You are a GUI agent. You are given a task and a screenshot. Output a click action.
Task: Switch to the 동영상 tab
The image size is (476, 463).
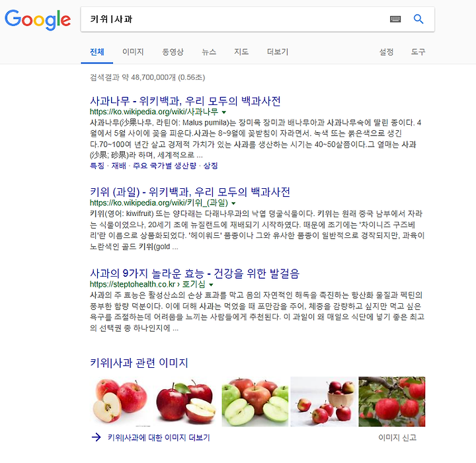tap(173, 52)
